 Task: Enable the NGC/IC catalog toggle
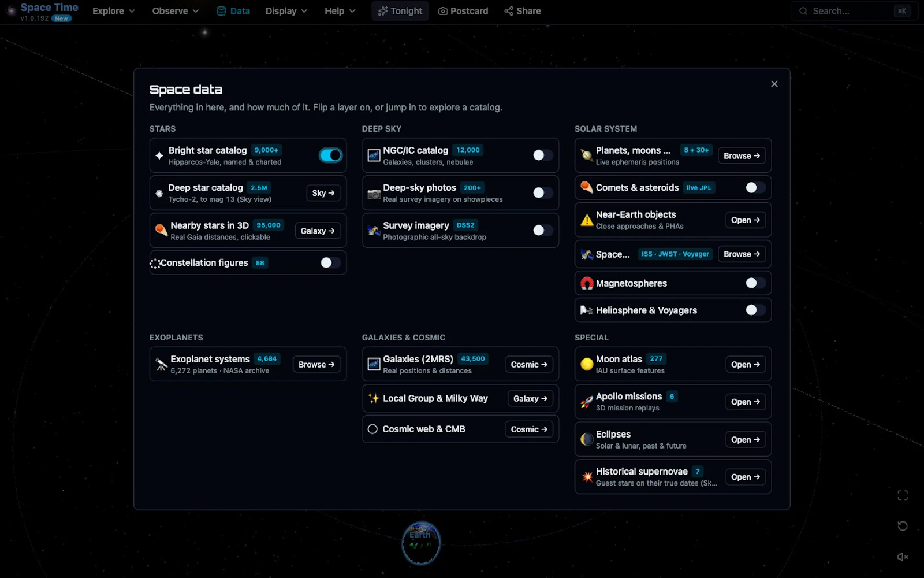pos(543,155)
